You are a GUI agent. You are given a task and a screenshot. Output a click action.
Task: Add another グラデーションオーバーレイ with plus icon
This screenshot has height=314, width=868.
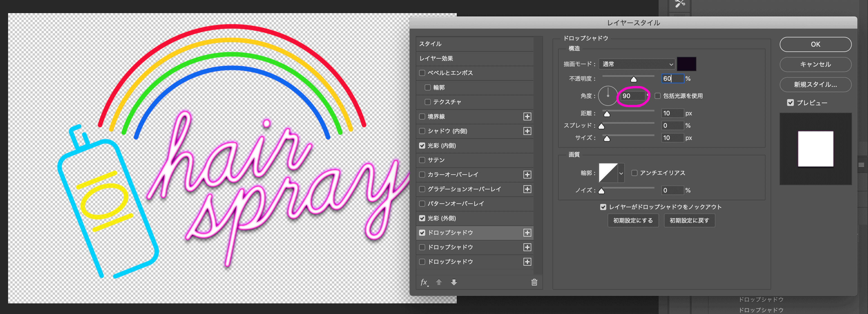coord(527,189)
